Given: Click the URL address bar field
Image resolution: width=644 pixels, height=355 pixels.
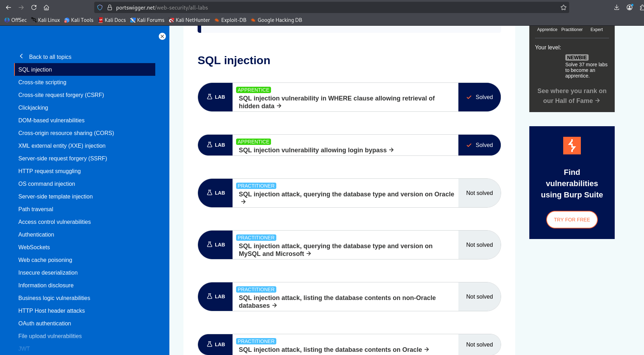Looking at the screenshot, I should pyautogui.click(x=332, y=7).
